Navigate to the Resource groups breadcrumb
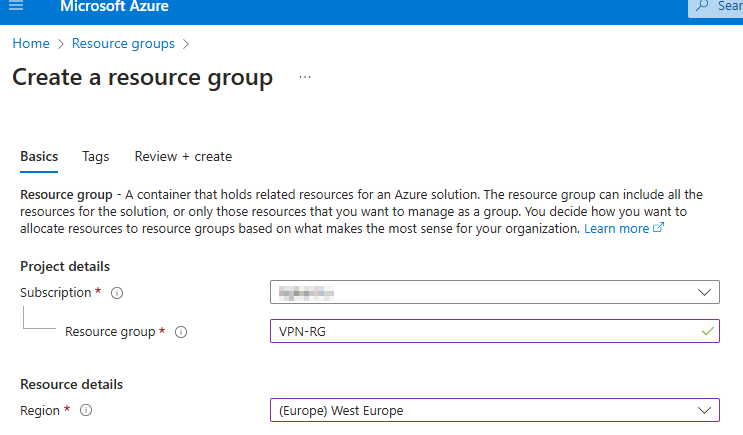Viewport: 743px width, 435px height. pyautogui.click(x=123, y=44)
